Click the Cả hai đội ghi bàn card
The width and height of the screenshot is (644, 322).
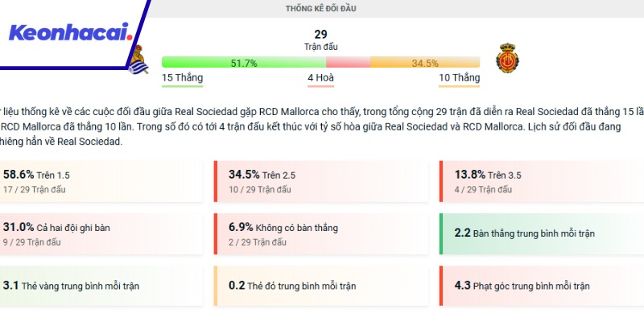pos(101,233)
